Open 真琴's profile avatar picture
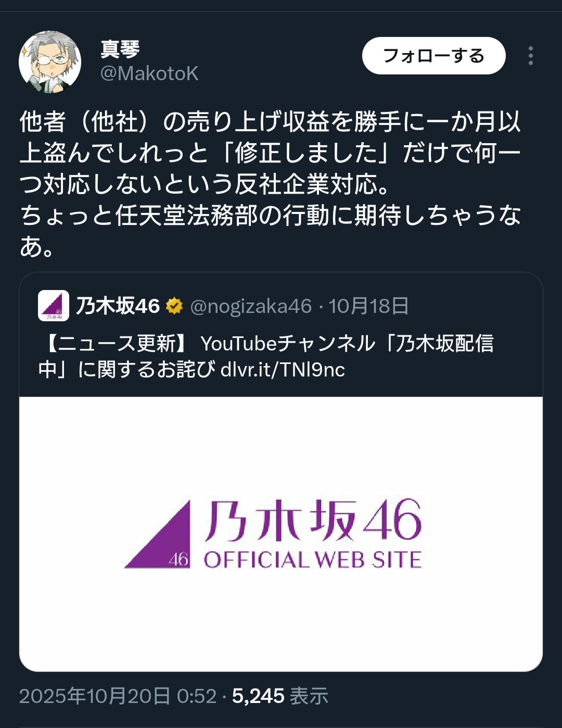This screenshot has width=562, height=728. click(50, 62)
